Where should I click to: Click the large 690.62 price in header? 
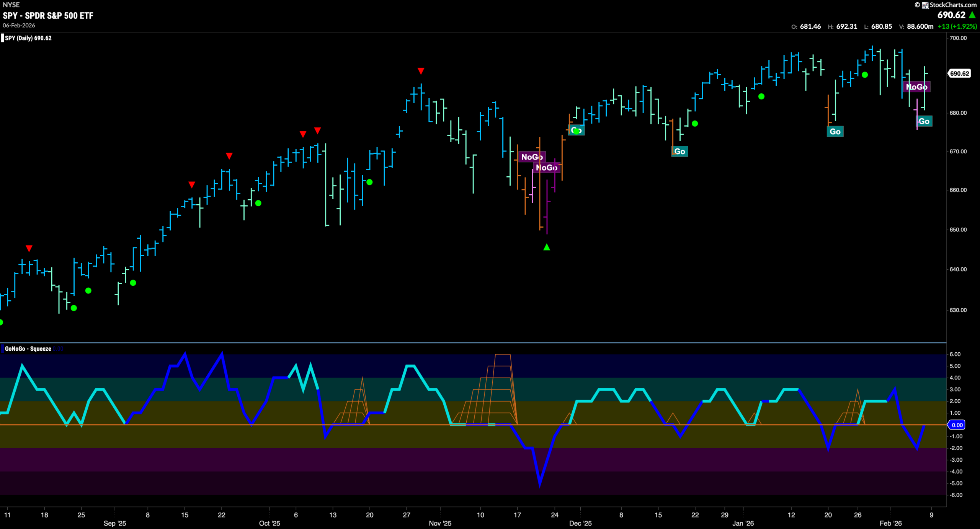coord(951,15)
